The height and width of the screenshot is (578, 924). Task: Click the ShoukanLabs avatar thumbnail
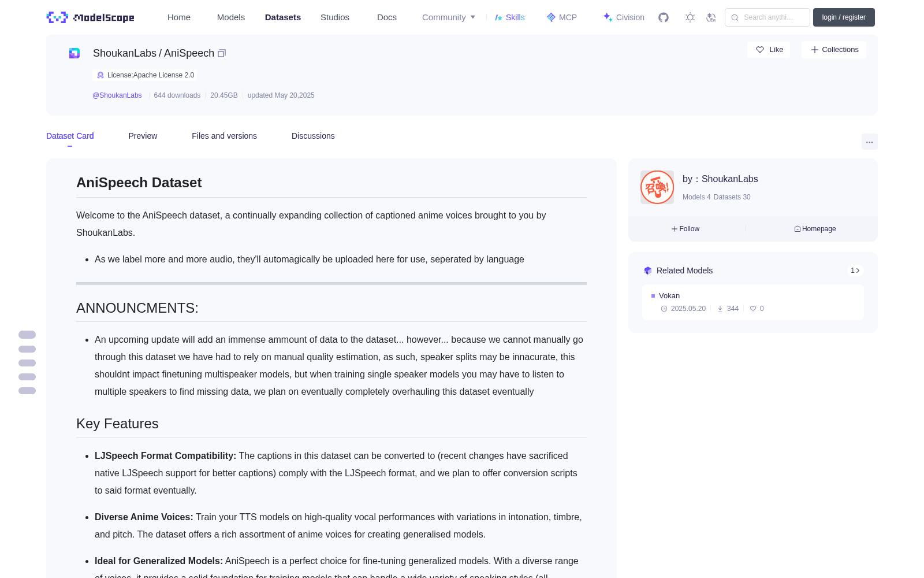coord(657,187)
